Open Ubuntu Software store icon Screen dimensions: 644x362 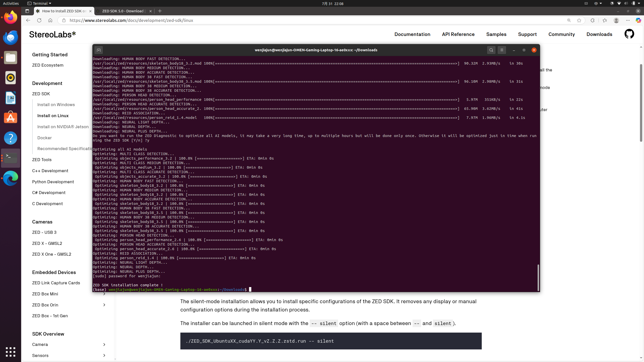click(x=11, y=118)
